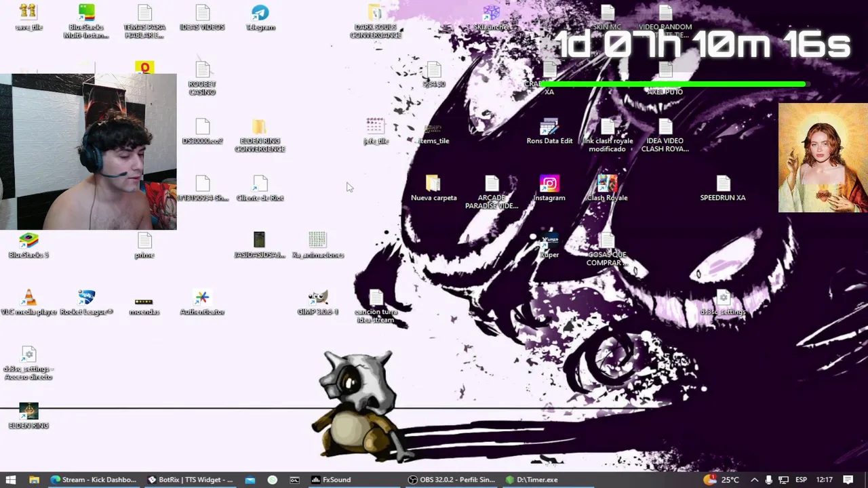Viewport: 868px width, 488px height.
Task: Open the save_tile desktop icon
Action: [x=28, y=18]
